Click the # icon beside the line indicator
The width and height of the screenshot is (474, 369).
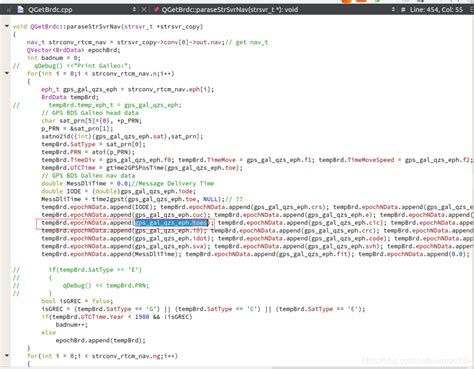403,10
